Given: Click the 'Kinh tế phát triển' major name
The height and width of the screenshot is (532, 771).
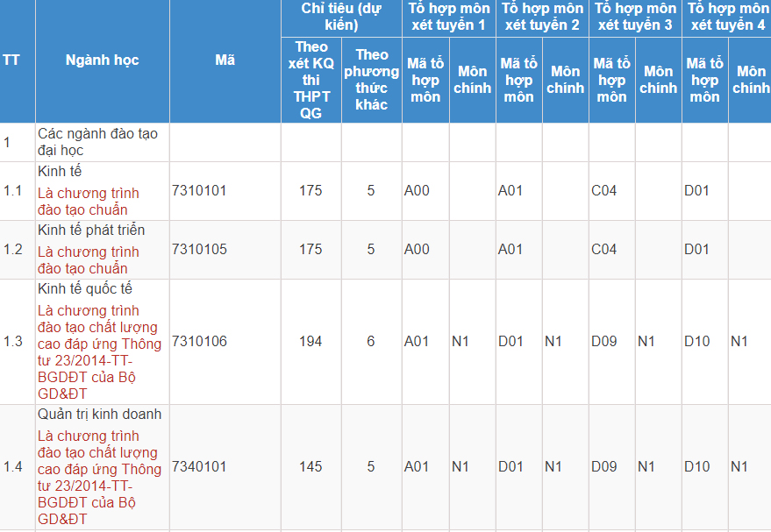Looking at the screenshot, I should pyautogui.click(x=91, y=230).
